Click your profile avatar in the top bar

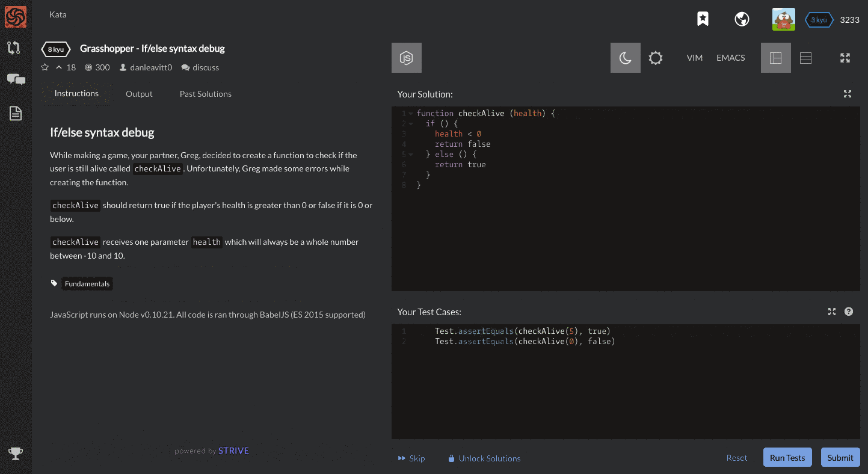[x=783, y=19]
